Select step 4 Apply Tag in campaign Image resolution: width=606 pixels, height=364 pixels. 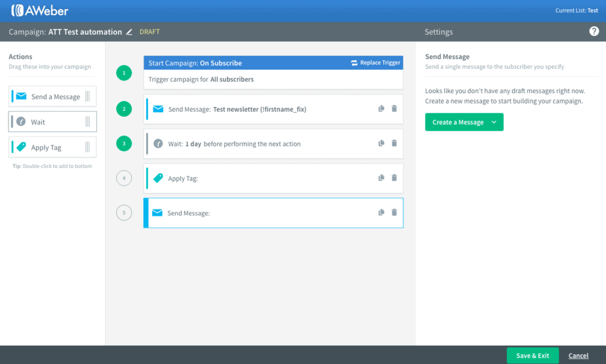tap(262, 178)
